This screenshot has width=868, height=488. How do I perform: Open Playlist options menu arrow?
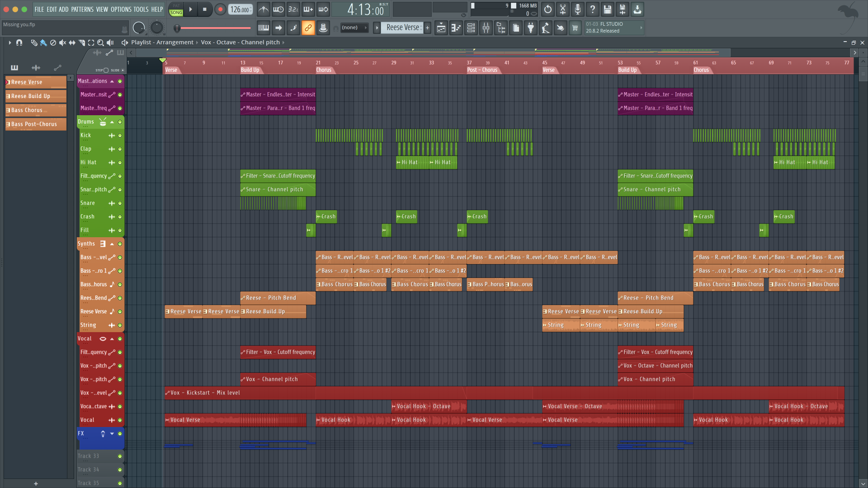[9, 42]
